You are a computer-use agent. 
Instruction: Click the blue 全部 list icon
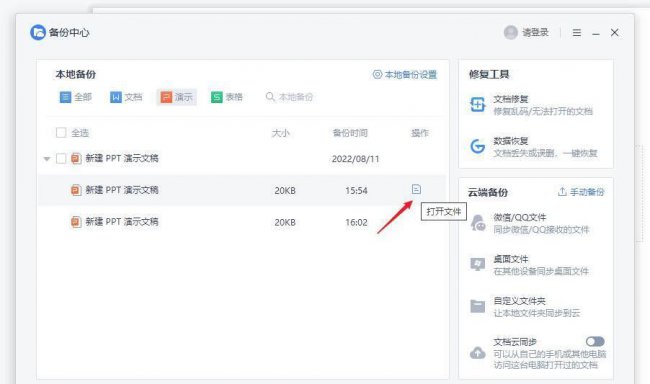click(x=65, y=97)
